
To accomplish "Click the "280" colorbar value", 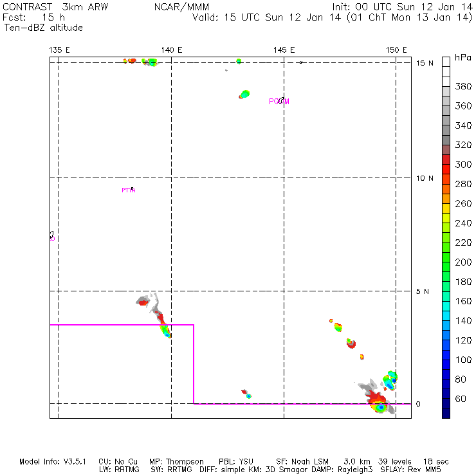I will (463, 184).
